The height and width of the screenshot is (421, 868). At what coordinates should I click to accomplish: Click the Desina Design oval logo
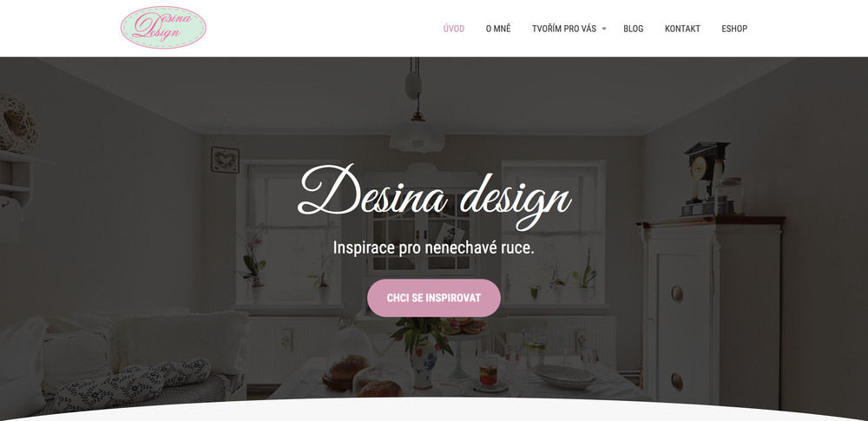[x=163, y=28]
